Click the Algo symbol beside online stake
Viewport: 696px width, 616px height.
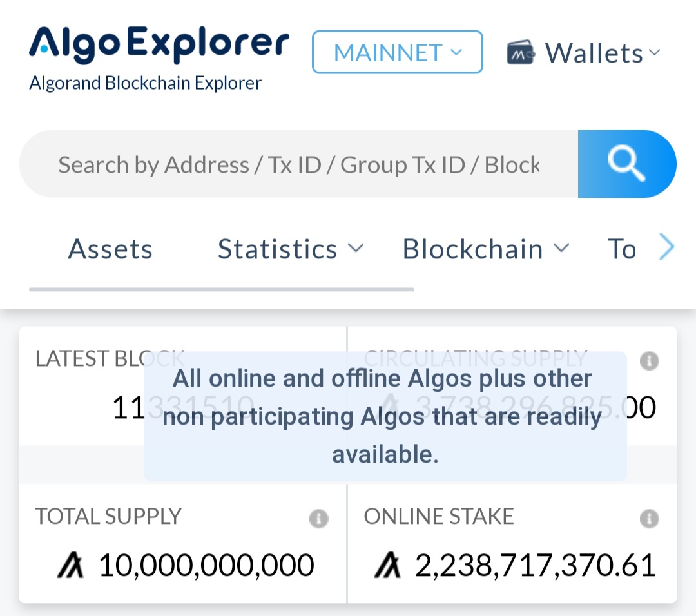coord(387,564)
